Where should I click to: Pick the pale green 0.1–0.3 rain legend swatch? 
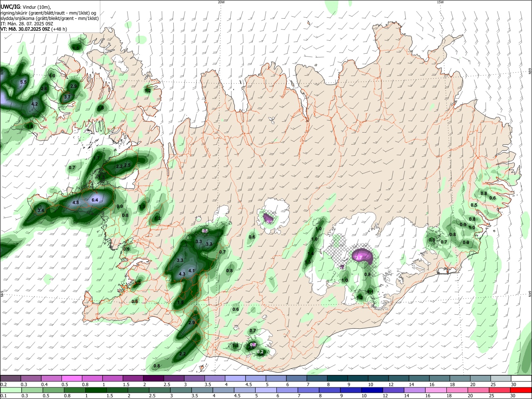coord(10,390)
